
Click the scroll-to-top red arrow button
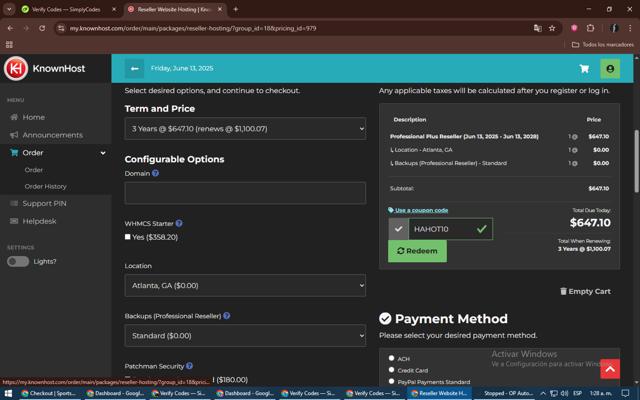coord(610,369)
